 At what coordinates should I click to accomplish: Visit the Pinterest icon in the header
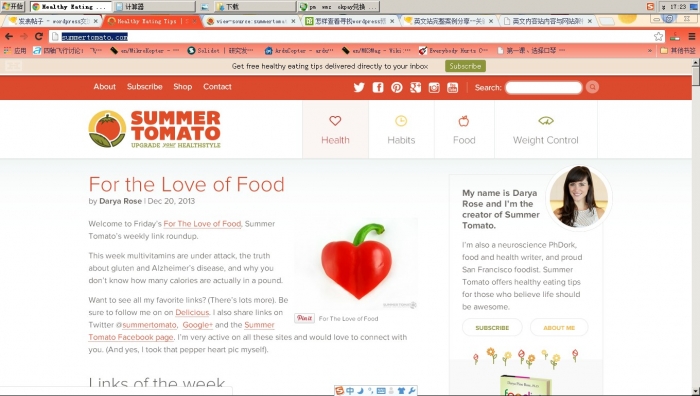(396, 87)
